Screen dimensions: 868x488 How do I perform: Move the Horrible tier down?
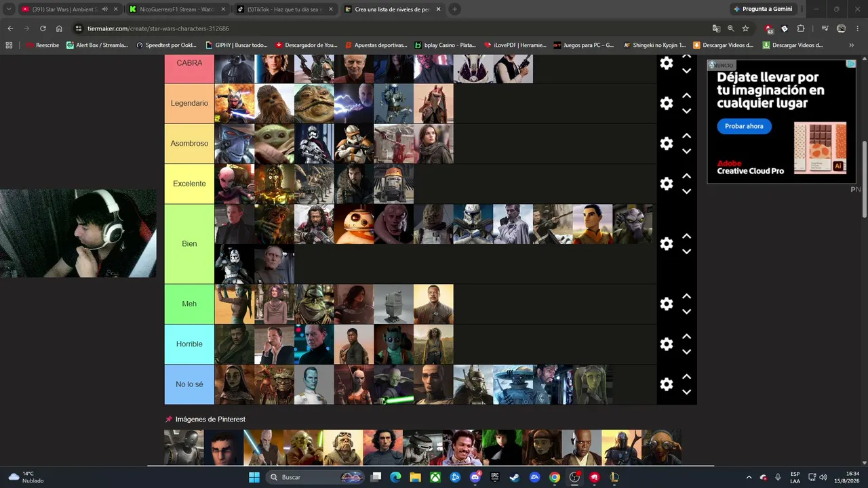(x=686, y=352)
